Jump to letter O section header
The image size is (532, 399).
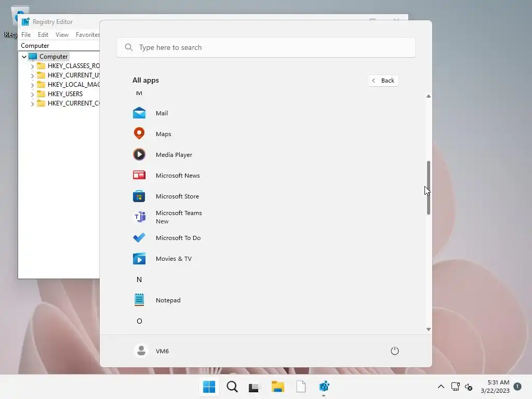click(x=139, y=321)
